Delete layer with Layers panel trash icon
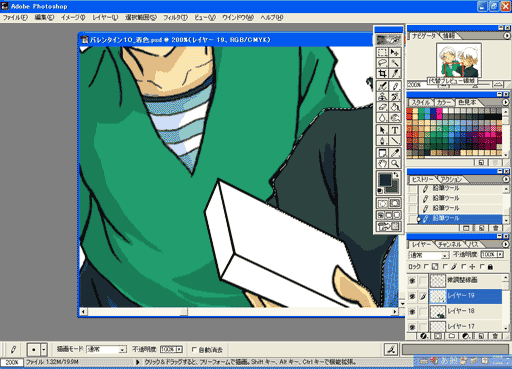 pyautogui.click(x=496, y=336)
